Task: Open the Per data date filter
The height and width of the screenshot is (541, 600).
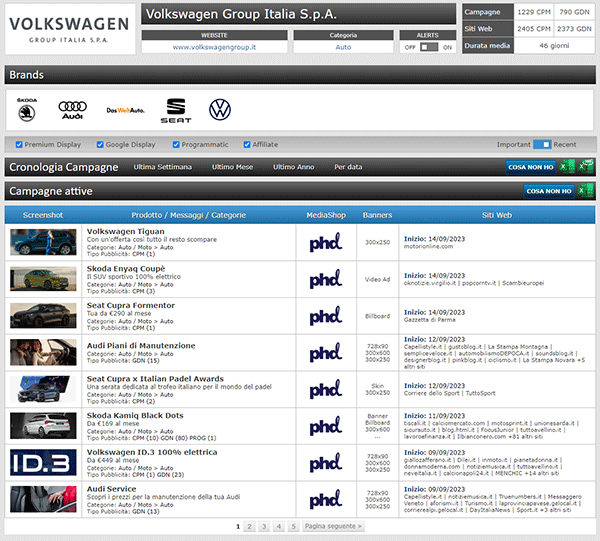Action: (348, 167)
